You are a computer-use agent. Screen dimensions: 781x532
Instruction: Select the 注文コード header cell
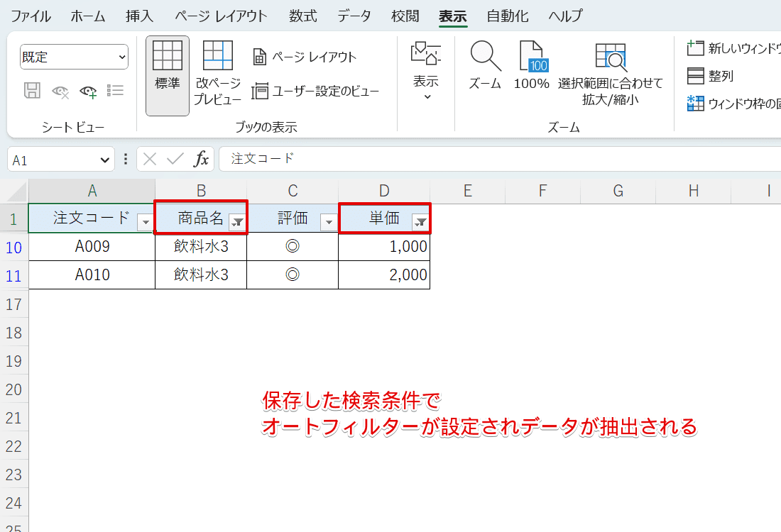92,218
